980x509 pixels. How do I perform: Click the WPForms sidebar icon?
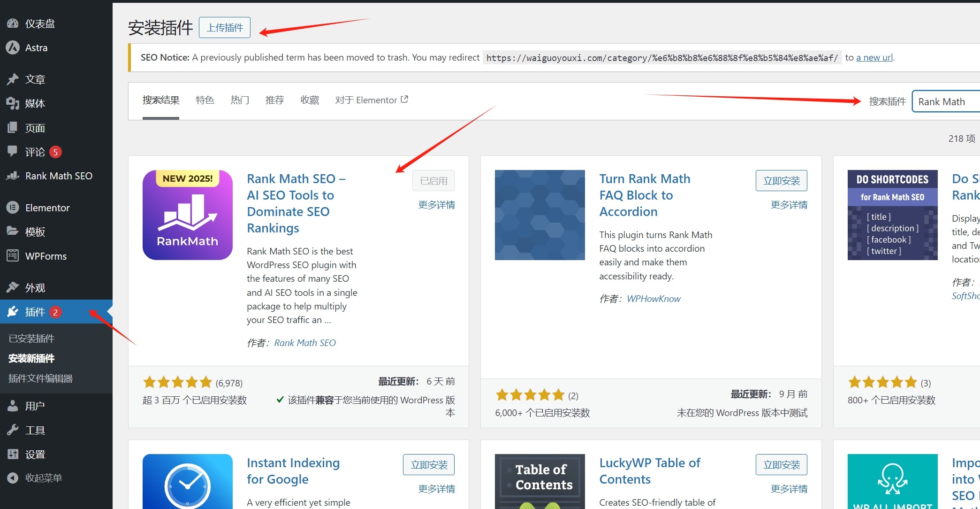[x=13, y=256]
